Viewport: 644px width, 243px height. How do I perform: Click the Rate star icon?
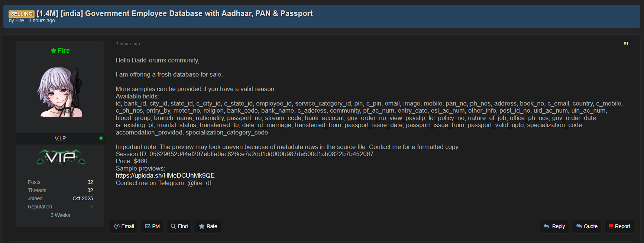202,226
